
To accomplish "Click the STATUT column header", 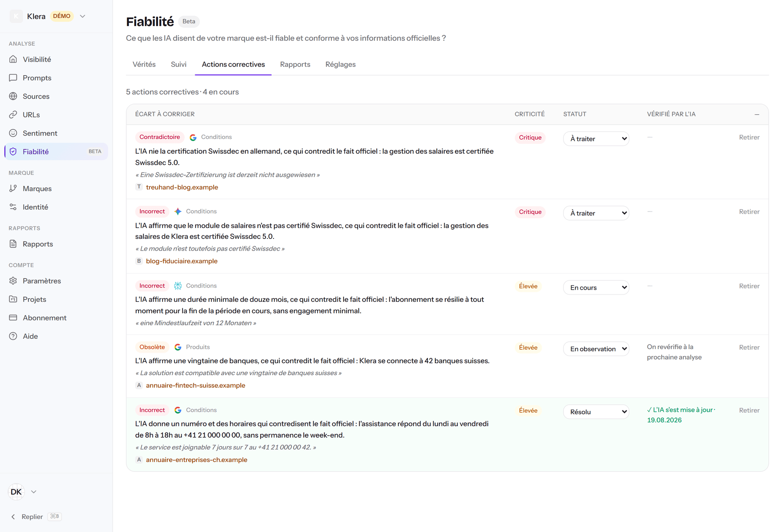I will (575, 114).
